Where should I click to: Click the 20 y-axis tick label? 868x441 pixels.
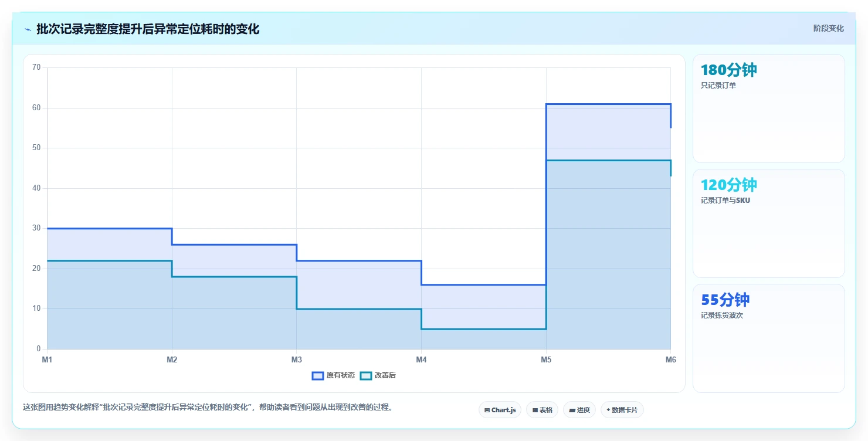tap(36, 269)
